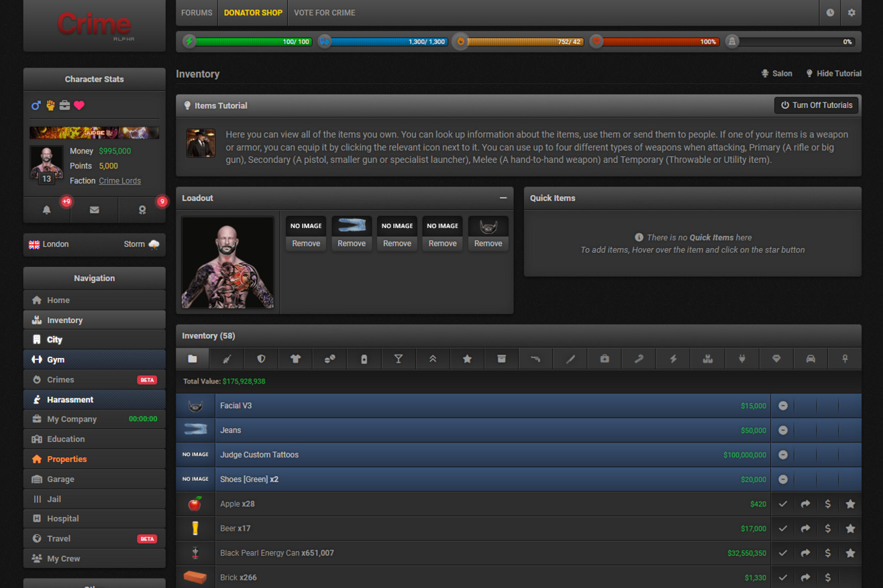Remove Jeans from loadout
Screen dimensions: 883x588
pyautogui.click(x=352, y=243)
